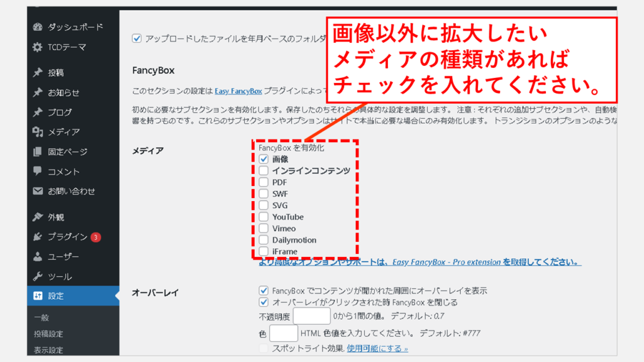Click the comment bubble icon

pyautogui.click(x=38, y=171)
